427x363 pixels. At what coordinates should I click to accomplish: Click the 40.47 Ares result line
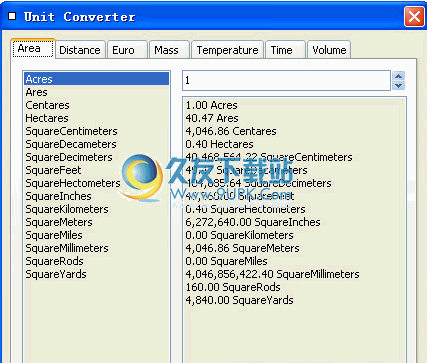click(212, 118)
